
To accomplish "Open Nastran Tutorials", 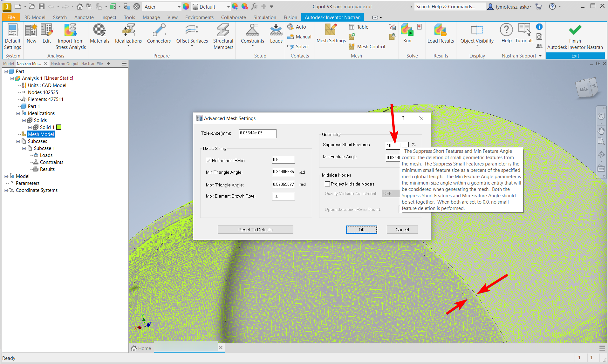I will 524,34.
